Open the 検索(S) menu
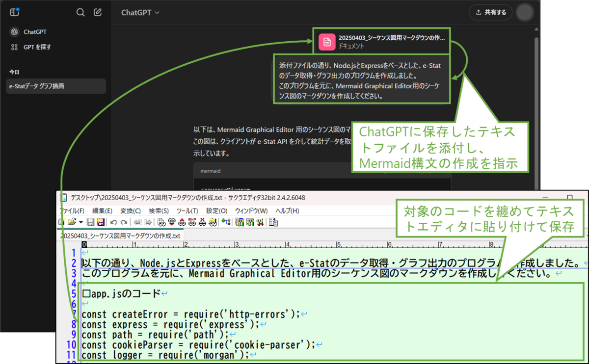 pos(159,210)
